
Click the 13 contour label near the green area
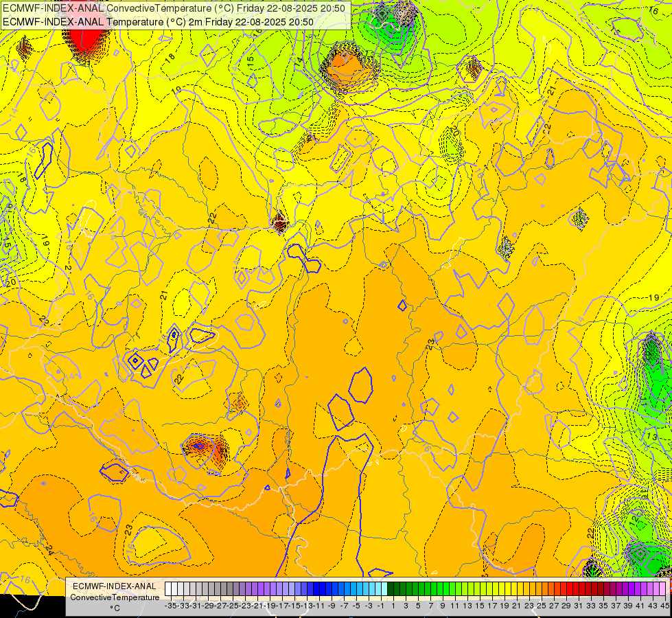[652, 437]
